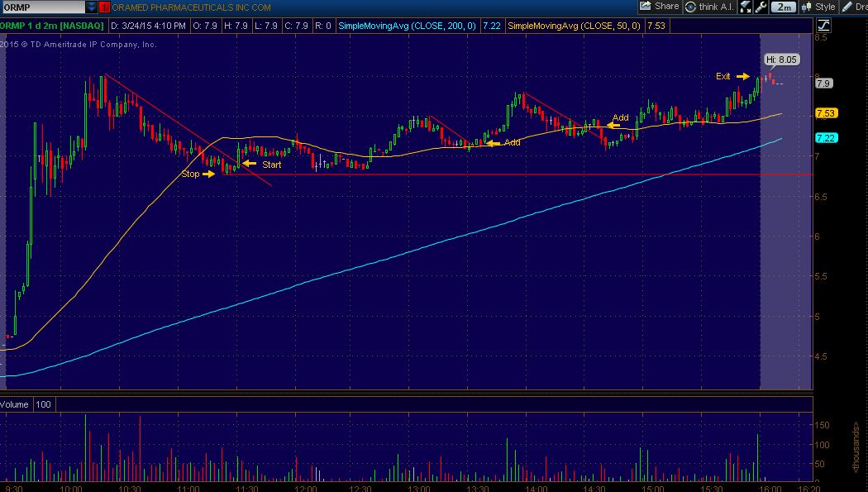Click the 200 SMA value 7.22 in header
Screen dimensions: 868x492
[492, 26]
